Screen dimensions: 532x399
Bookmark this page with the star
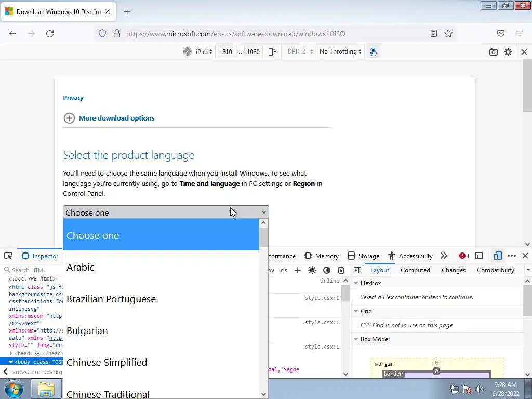click(x=448, y=33)
